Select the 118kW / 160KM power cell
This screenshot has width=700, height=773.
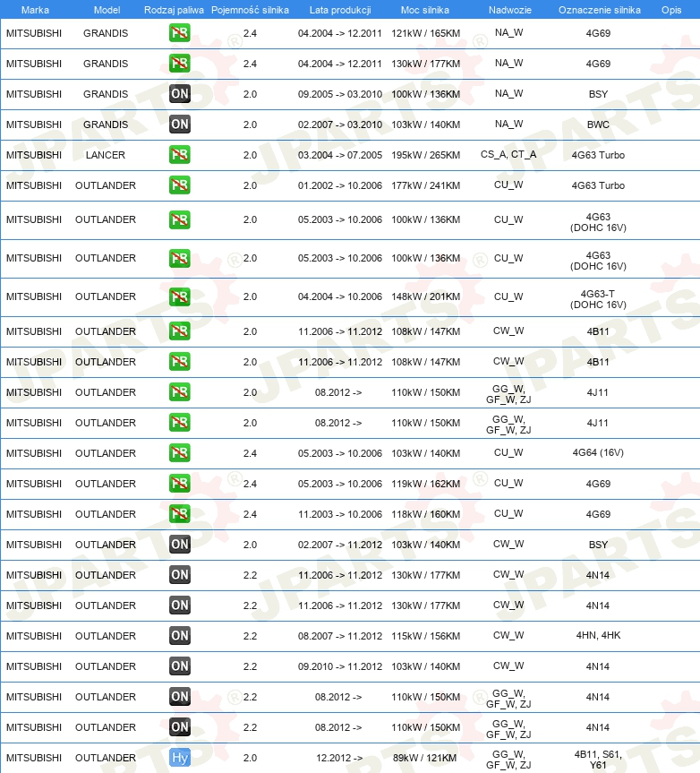click(x=425, y=514)
